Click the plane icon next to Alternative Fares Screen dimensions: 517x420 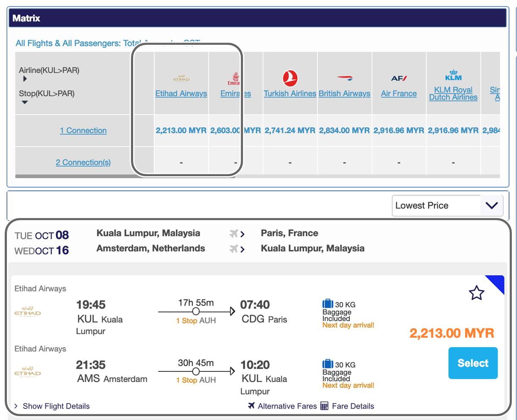point(252,406)
